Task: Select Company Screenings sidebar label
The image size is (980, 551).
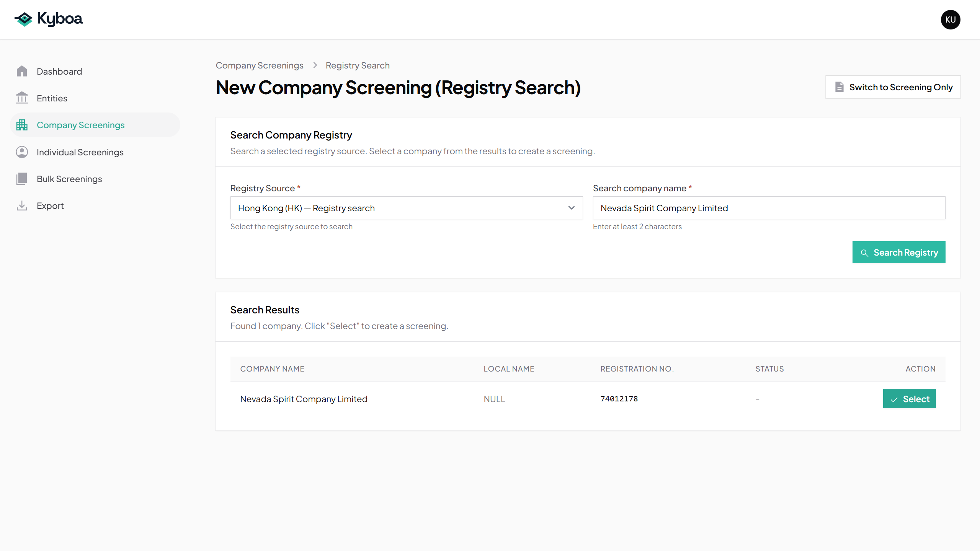Action: click(81, 125)
